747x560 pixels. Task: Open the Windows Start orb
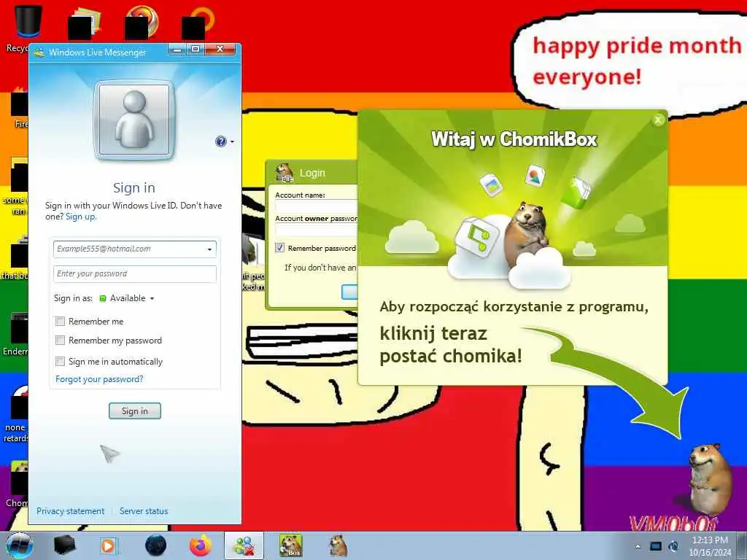point(19,545)
